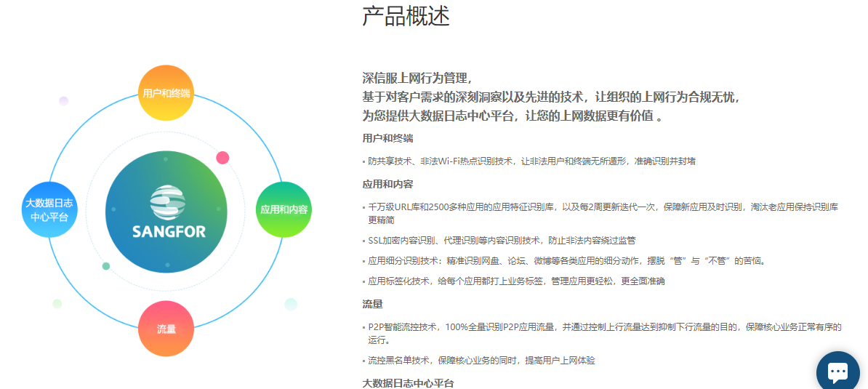Click the small green dot on orbit
This screenshot has height=389, width=868.
106,266
